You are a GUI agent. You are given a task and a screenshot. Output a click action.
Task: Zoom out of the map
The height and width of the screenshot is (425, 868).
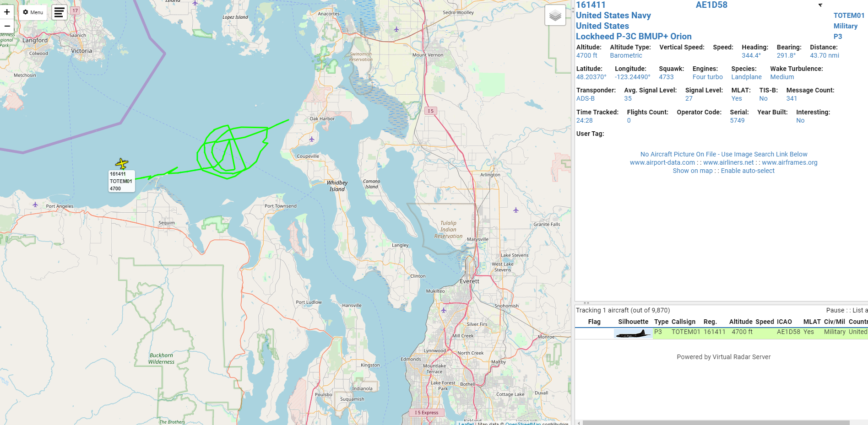click(7, 26)
